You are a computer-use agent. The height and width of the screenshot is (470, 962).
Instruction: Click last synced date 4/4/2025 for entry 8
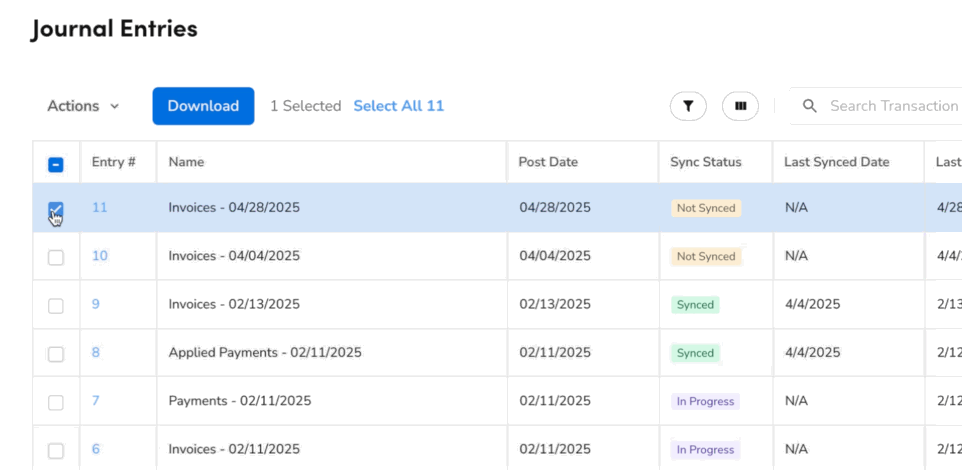tap(812, 353)
